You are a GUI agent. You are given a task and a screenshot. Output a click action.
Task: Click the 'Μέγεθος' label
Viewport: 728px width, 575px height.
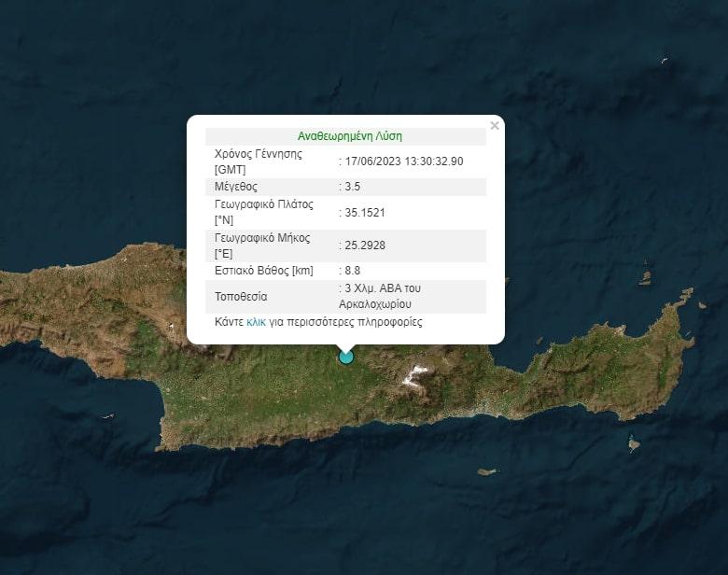click(235, 187)
